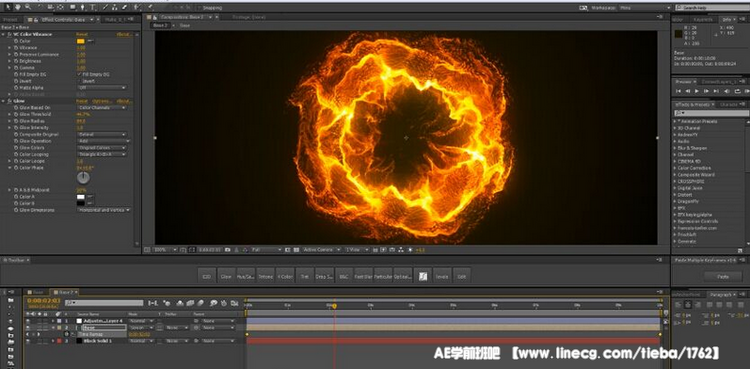Step forward one frame in Preview panel
750x369 pixels.
point(706,91)
